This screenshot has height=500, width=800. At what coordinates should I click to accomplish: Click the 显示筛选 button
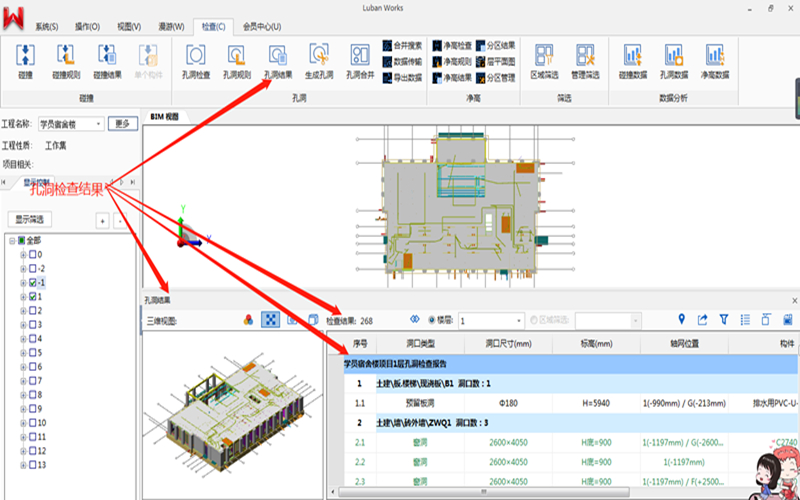click(30, 220)
